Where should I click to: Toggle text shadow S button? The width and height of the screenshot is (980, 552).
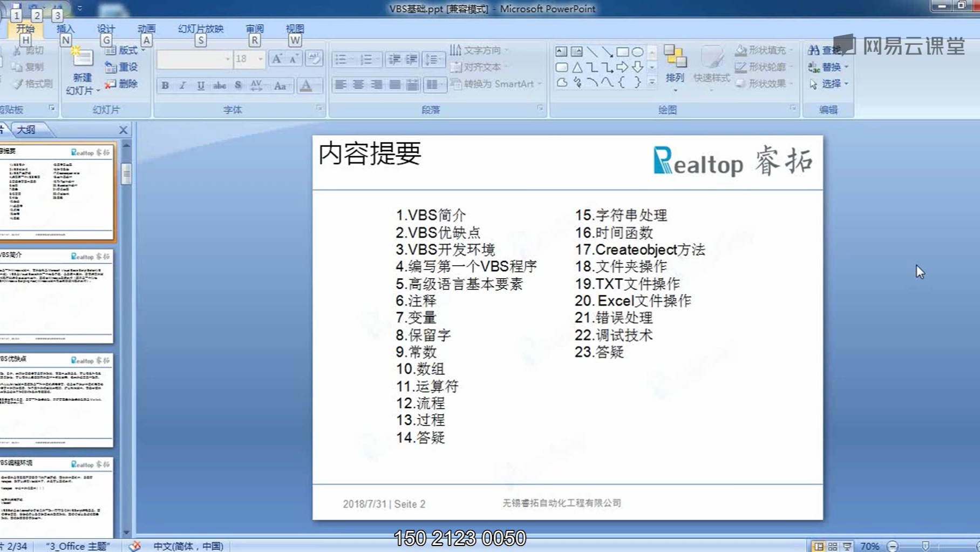coord(238,85)
